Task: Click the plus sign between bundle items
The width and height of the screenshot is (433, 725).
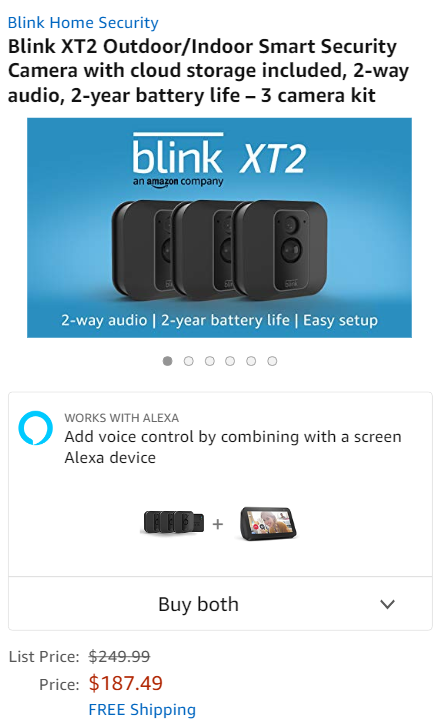Action: click(x=217, y=524)
